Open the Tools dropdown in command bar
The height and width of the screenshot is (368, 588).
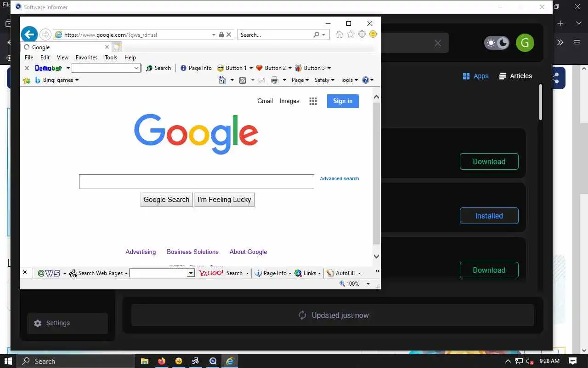pos(349,80)
